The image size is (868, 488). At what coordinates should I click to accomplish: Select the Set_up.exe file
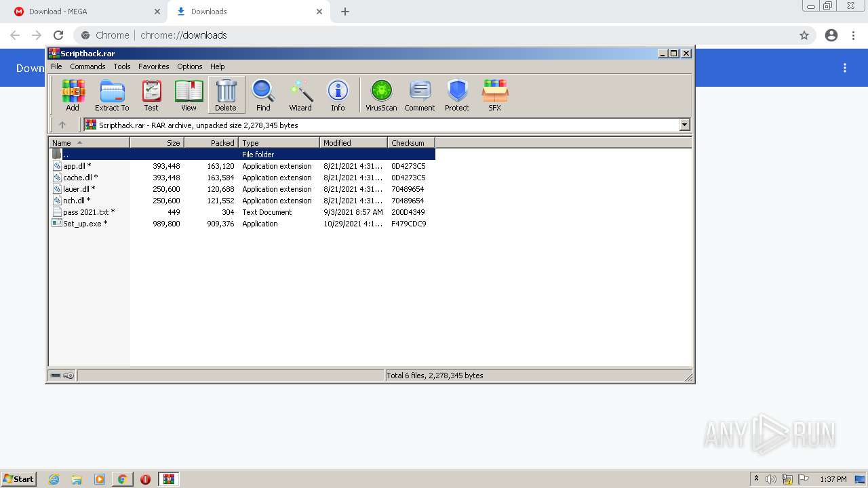point(242,224)
